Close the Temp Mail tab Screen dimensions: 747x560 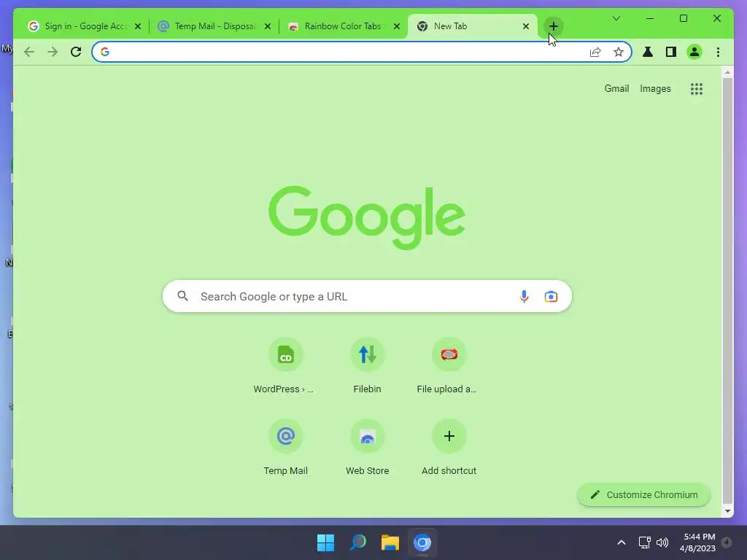267,26
